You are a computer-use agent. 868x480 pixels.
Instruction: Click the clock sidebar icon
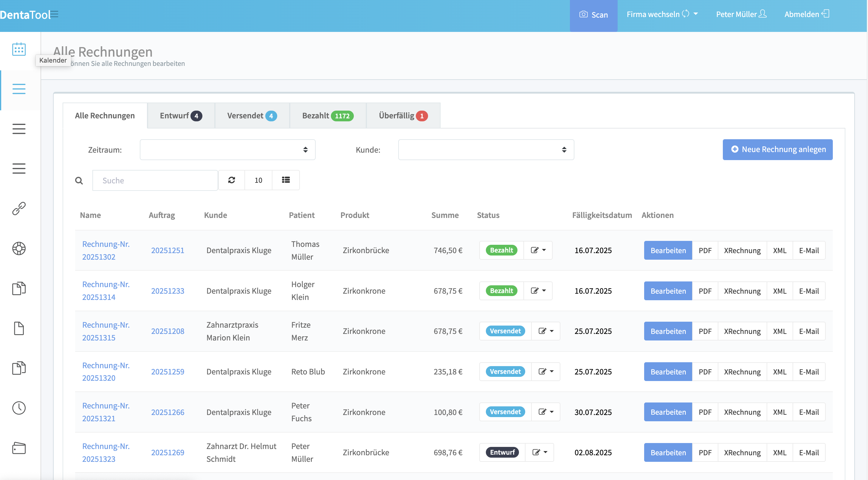[x=19, y=408]
